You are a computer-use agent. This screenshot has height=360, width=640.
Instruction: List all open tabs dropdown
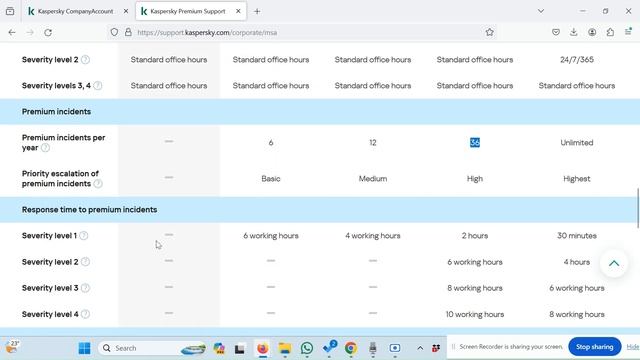(x=541, y=11)
